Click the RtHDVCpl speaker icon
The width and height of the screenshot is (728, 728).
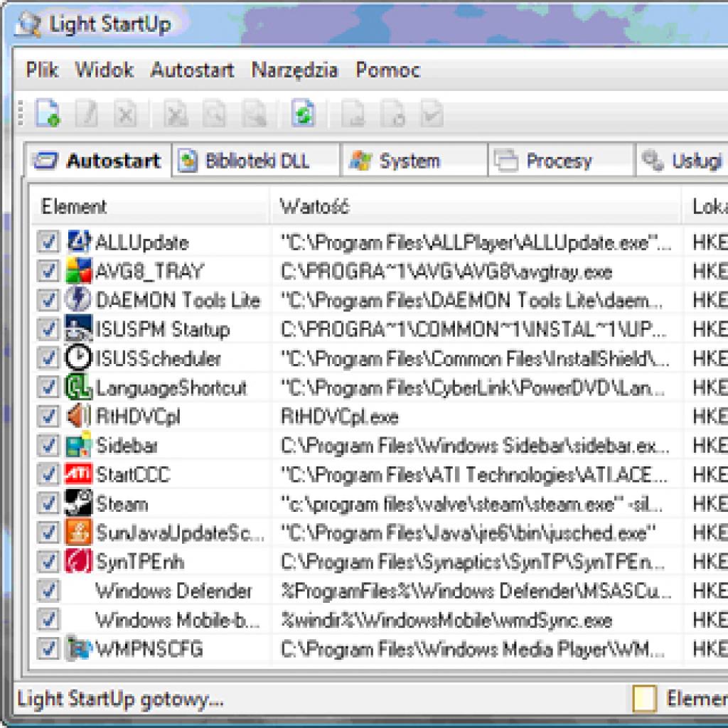tap(77, 415)
